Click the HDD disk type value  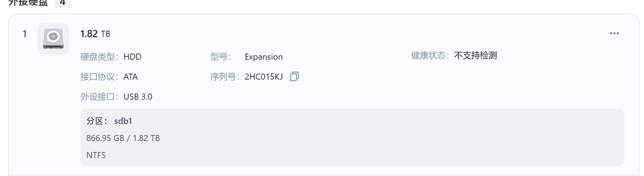pyautogui.click(x=132, y=57)
